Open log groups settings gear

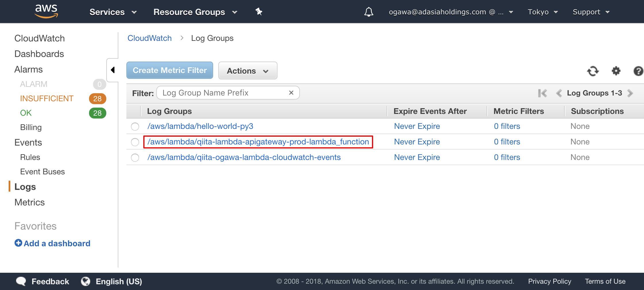616,71
